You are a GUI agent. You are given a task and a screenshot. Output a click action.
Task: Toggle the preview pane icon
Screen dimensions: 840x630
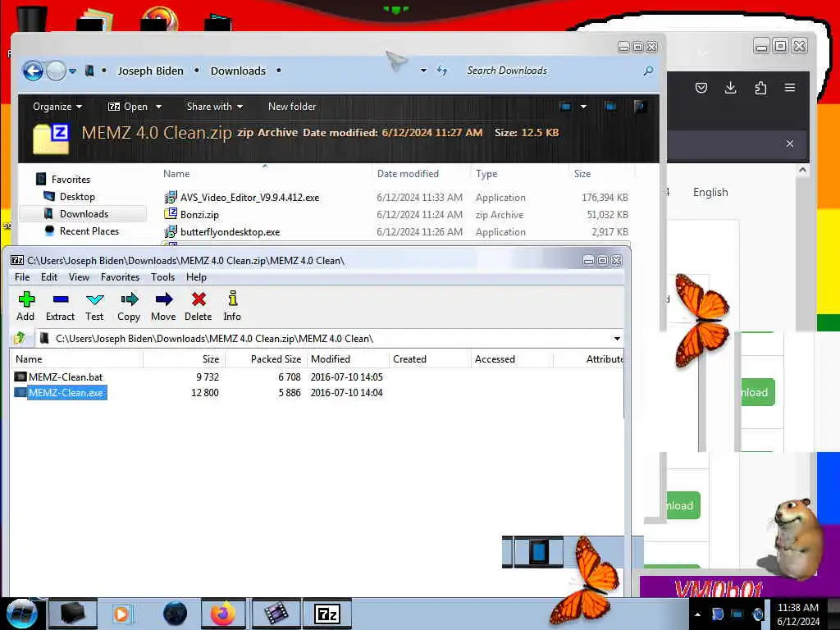coord(610,107)
